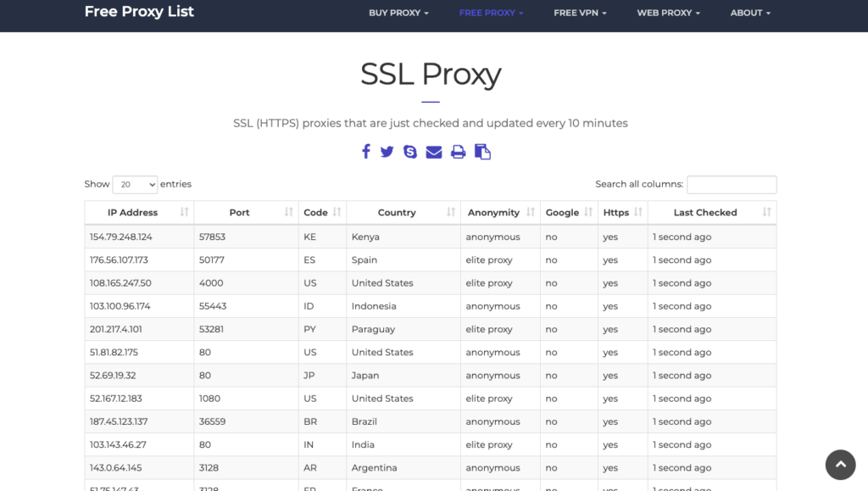Click the Free Proxy List site logo
This screenshot has width=868, height=491.
pos(139,12)
